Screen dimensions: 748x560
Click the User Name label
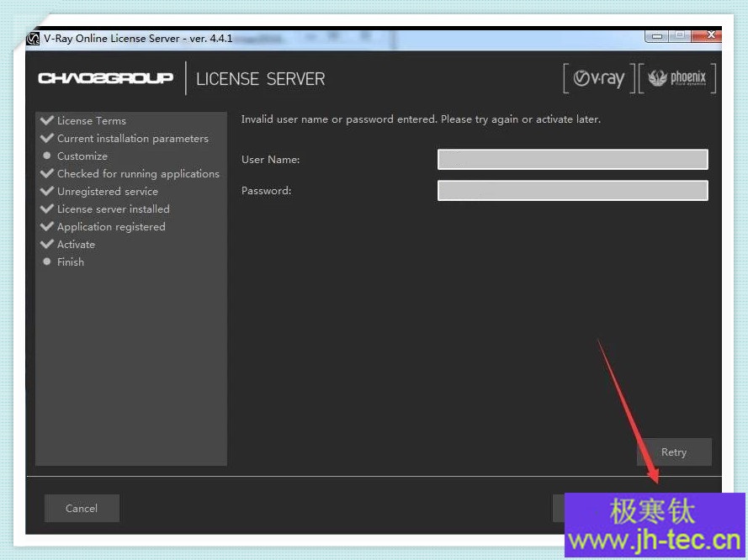[270, 160]
